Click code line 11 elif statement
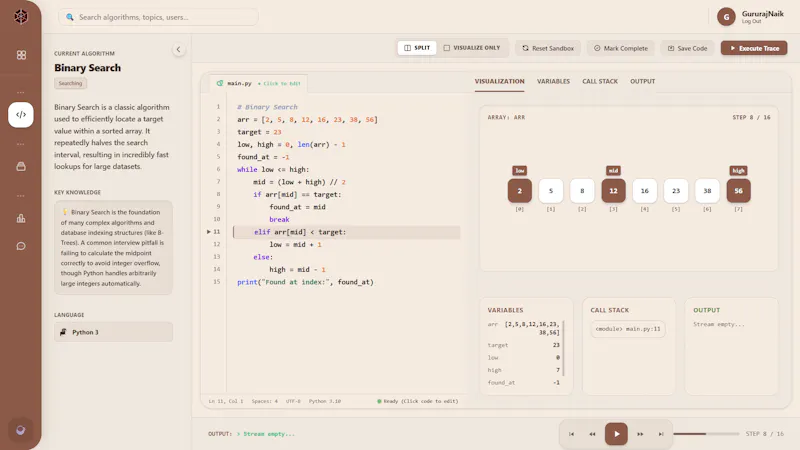Screen dimensions: 800x450 pos(347,232)
